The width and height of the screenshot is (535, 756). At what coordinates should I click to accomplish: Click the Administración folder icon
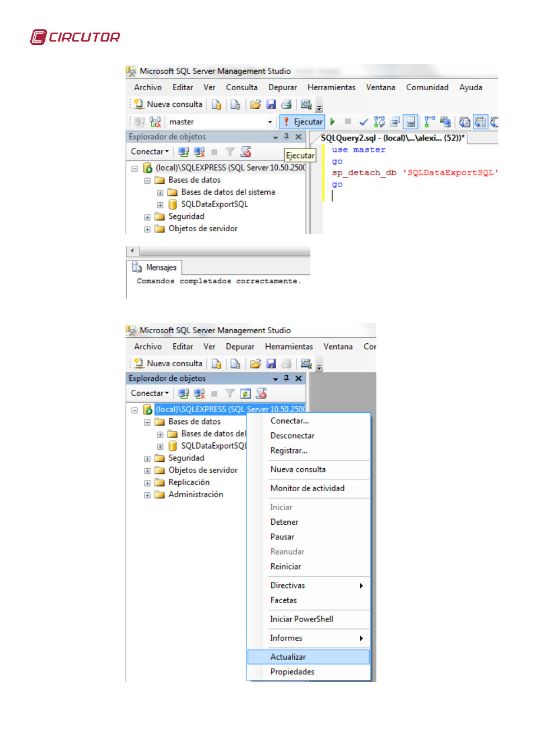[x=160, y=494]
